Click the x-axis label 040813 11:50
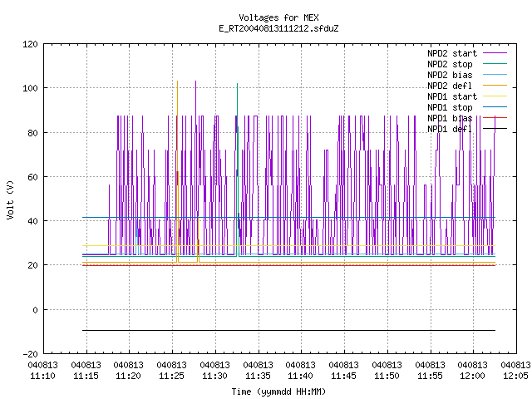532x399 pixels. tap(387, 371)
